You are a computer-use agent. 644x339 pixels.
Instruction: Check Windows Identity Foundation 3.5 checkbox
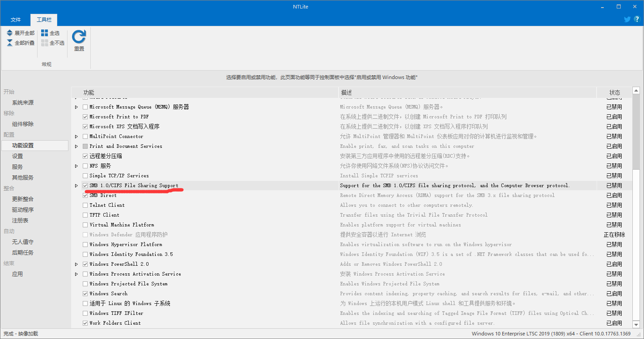point(85,255)
